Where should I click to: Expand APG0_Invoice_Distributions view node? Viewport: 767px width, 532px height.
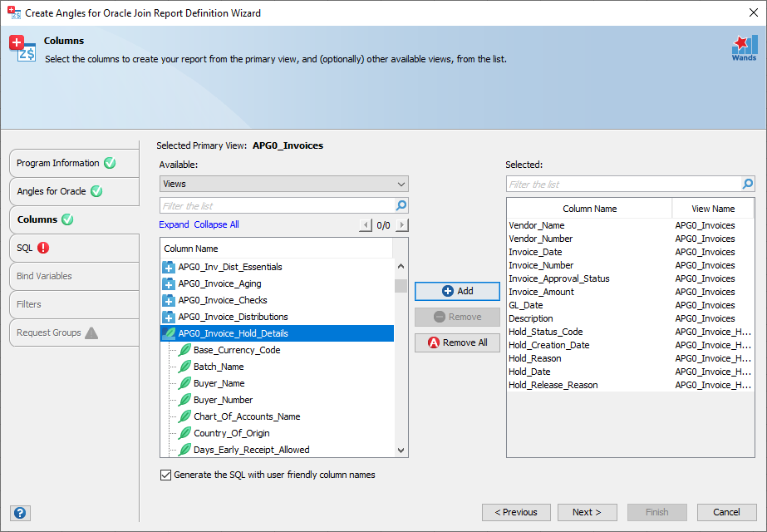click(169, 317)
